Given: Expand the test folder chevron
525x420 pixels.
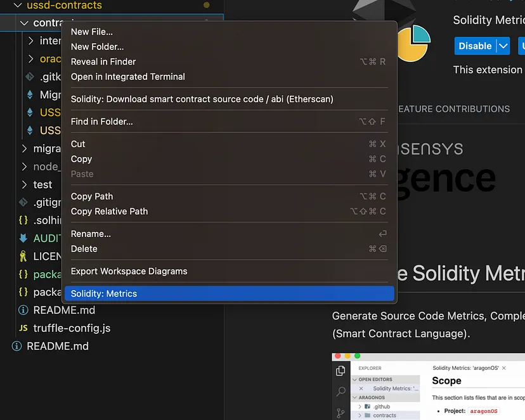Looking at the screenshot, I should click(24, 184).
